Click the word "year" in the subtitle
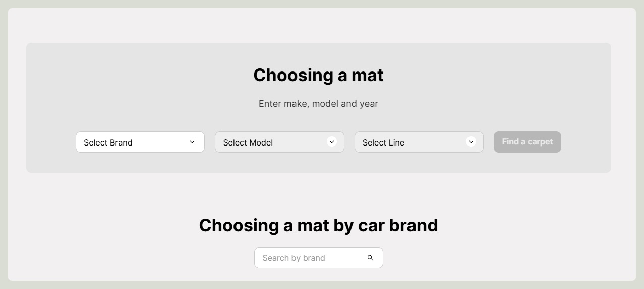The height and width of the screenshot is (289, 644). [369, 104]
